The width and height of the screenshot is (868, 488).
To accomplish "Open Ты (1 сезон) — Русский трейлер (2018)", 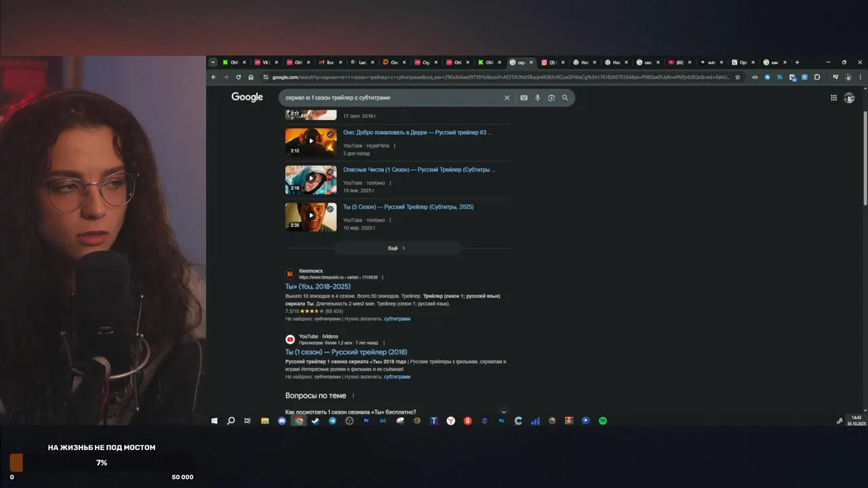I will coord(347,352).
